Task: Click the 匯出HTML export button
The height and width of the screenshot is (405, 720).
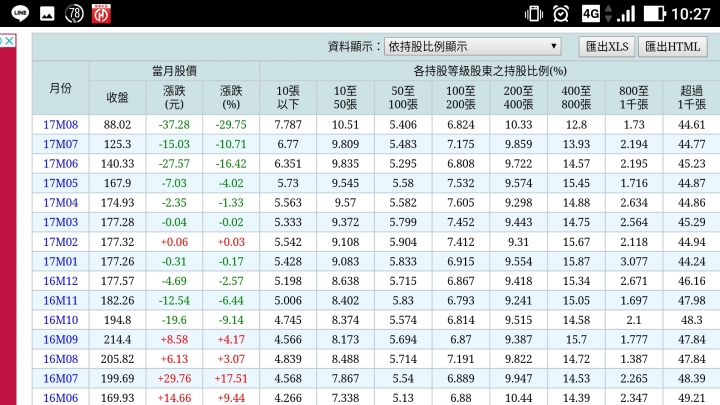Action: (x=672, y=46)
